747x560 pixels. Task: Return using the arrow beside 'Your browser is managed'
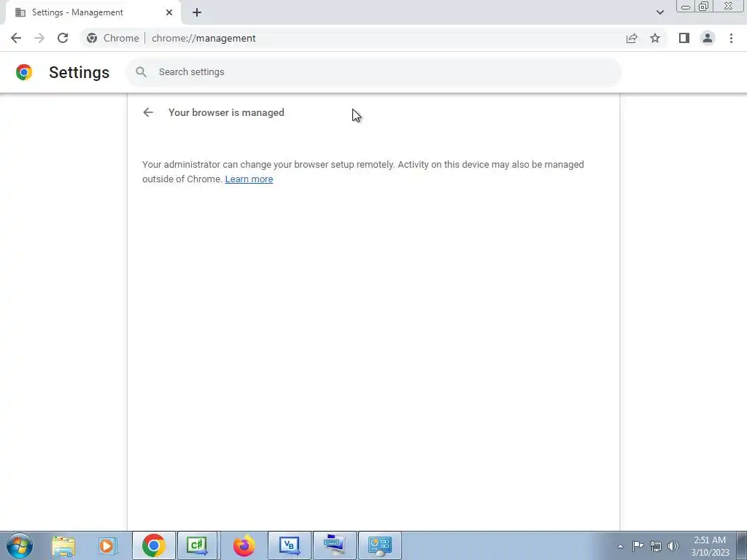point(148,112)
